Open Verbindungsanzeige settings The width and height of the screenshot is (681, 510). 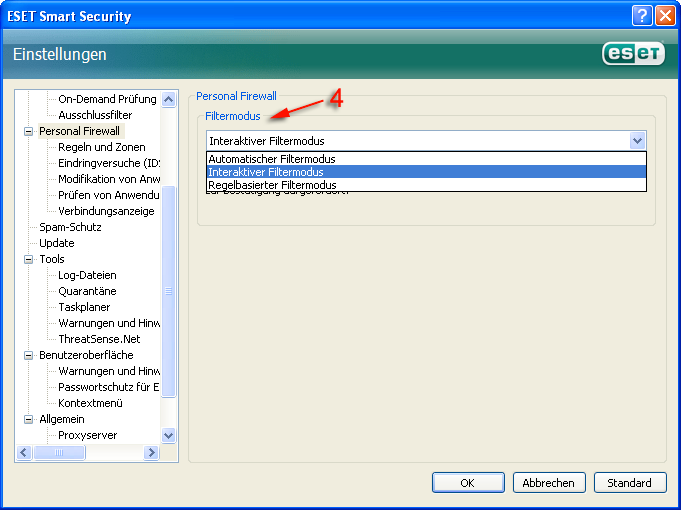point(106,211)
